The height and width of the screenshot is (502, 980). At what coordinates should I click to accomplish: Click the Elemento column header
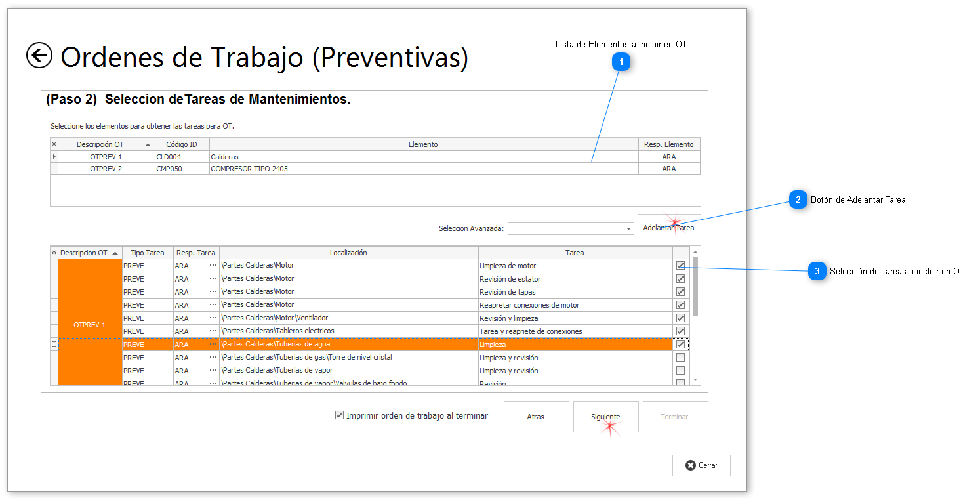point(423,144)
